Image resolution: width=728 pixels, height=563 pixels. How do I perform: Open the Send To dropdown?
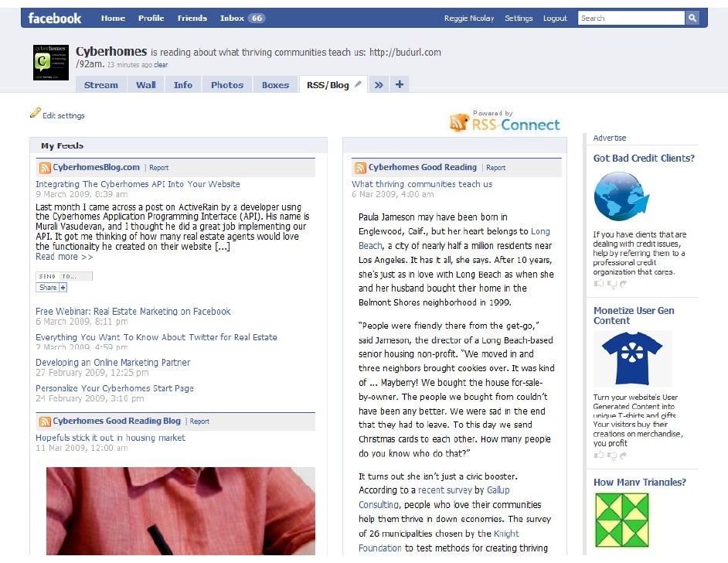64,276
